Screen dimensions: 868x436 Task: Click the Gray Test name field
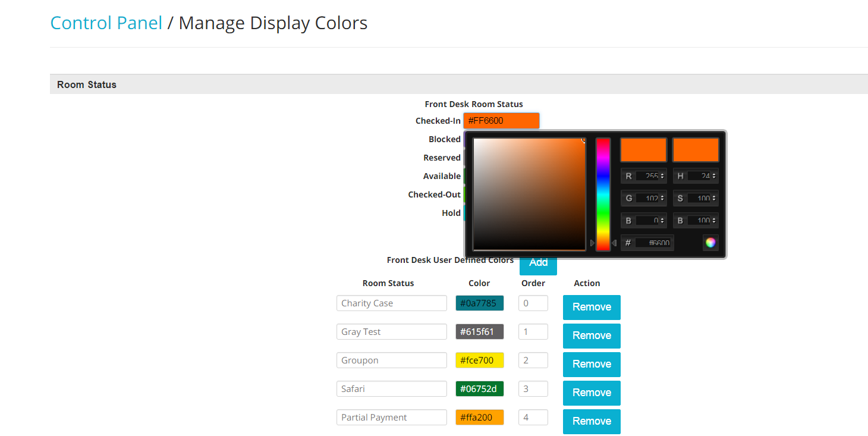(392, 332)
